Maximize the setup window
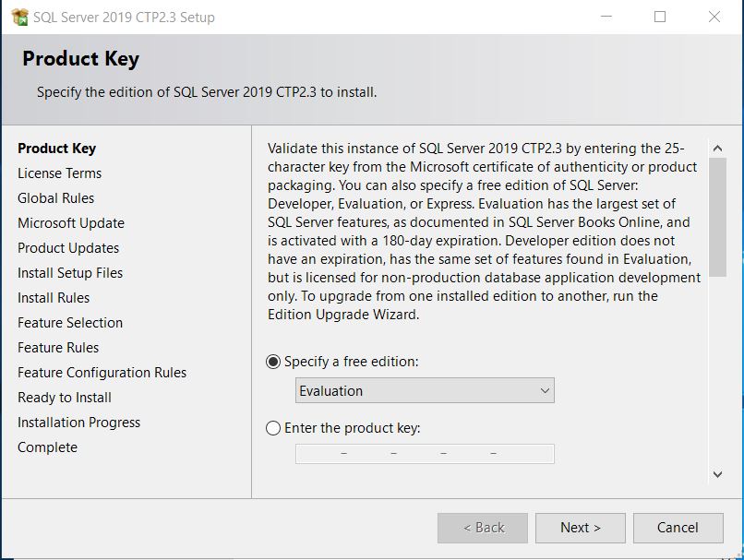 click(660, 17)
